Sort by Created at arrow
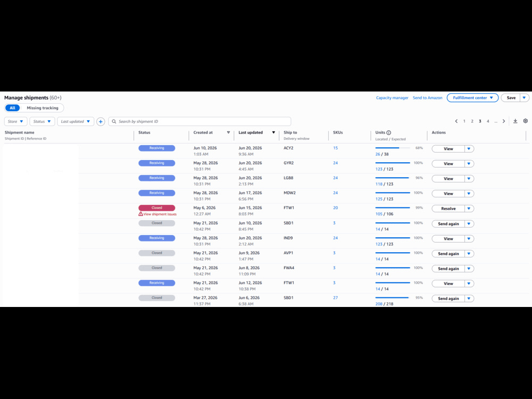The height and width of the screenshot is (399, 532). 228,132
